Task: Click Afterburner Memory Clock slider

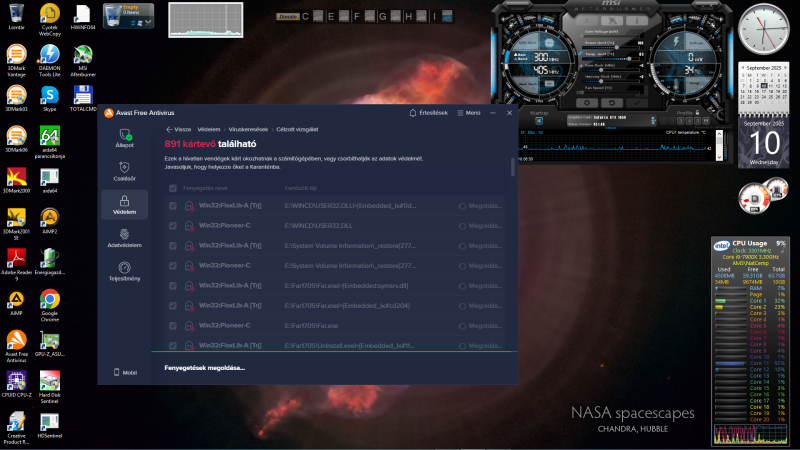Action: coord(609,81)
